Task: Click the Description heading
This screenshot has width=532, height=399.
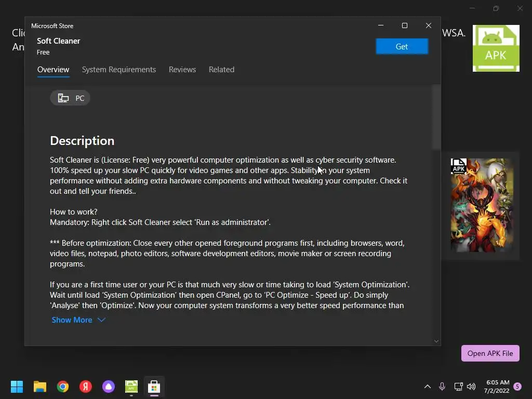Action: [82, 141]
